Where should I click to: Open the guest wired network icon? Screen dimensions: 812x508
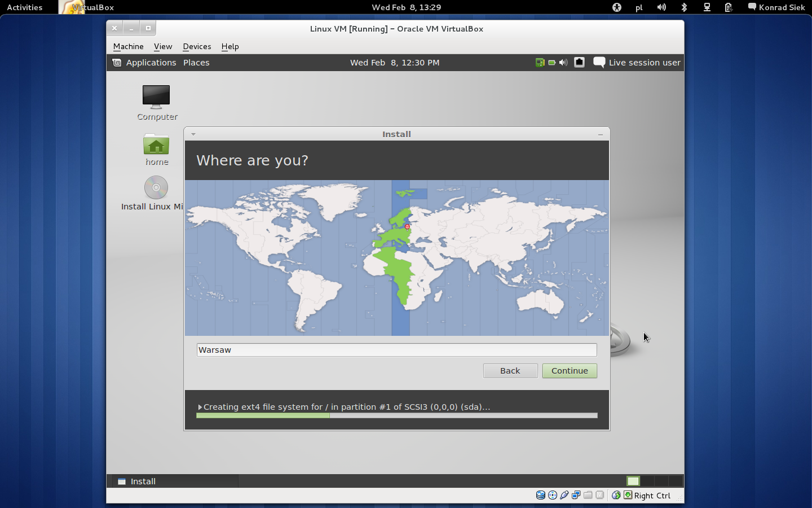point(579,63)
